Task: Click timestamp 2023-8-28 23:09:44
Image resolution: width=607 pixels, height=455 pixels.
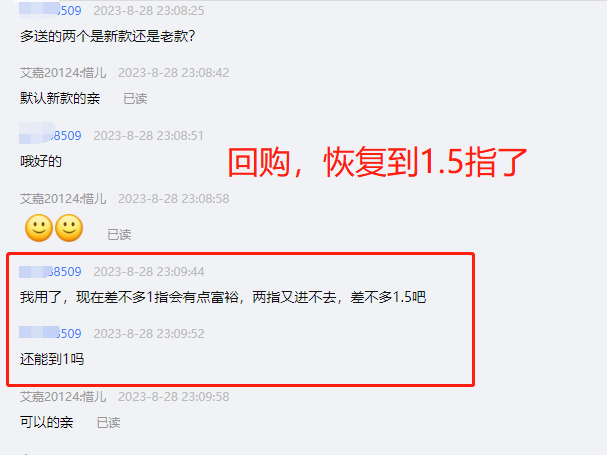Action: [x=149, y=272]
